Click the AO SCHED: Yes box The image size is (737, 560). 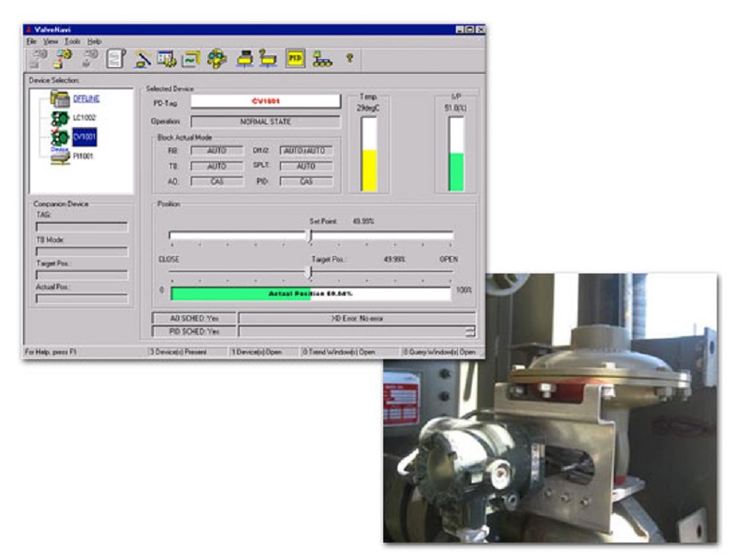[194, 319]
